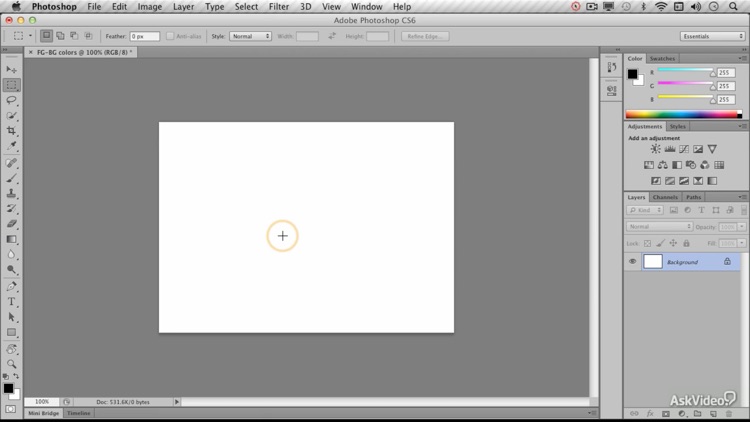The height and width of the screenshot is (422, 750).
Task: Open the tool preset picker arrow
Action: (x=30, y=36)
